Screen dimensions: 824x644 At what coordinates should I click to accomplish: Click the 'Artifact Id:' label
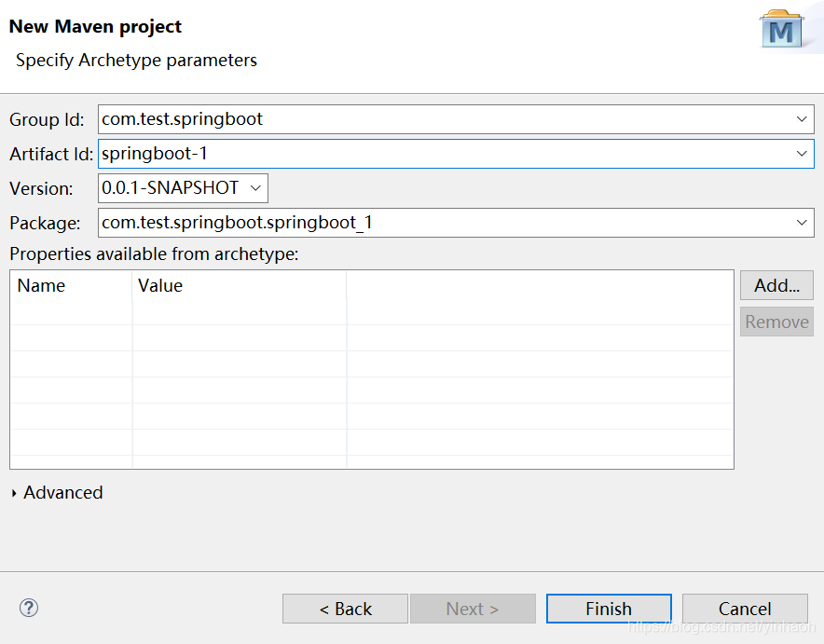click(x=51, y=155)
